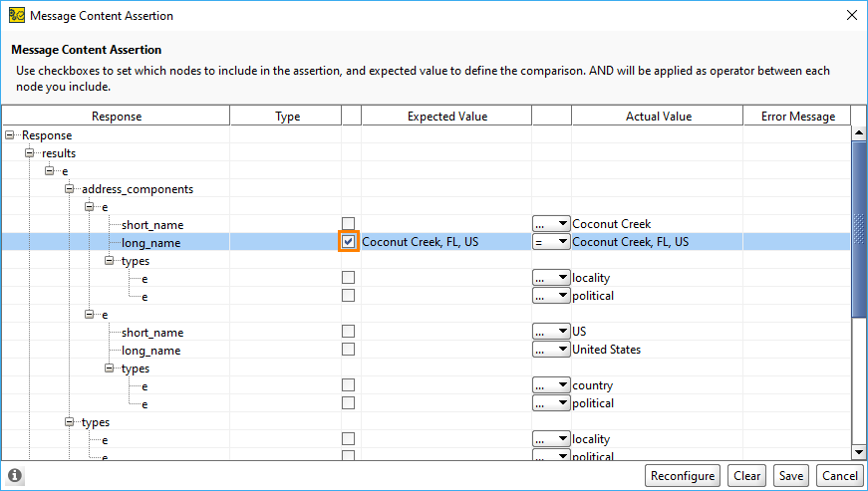Collapse the root Response tree node

click(11, 134)
